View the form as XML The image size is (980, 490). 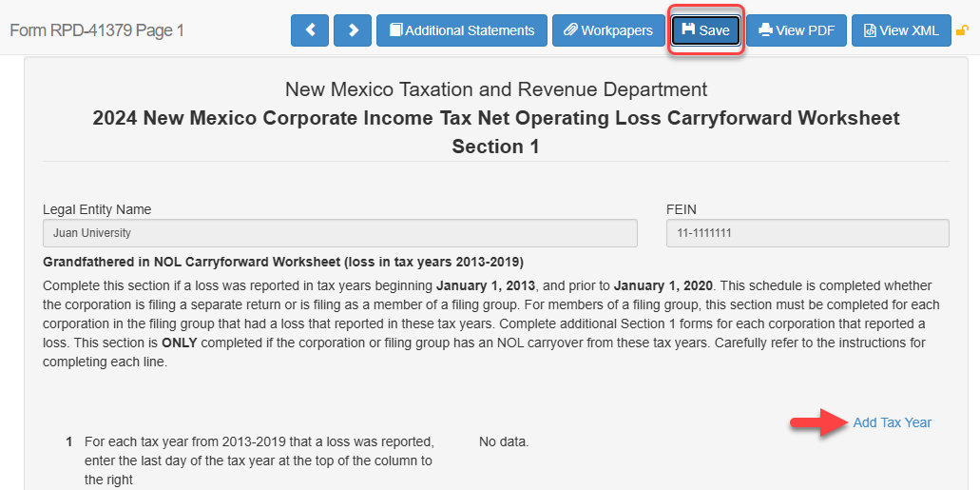(x=901, y=30)
